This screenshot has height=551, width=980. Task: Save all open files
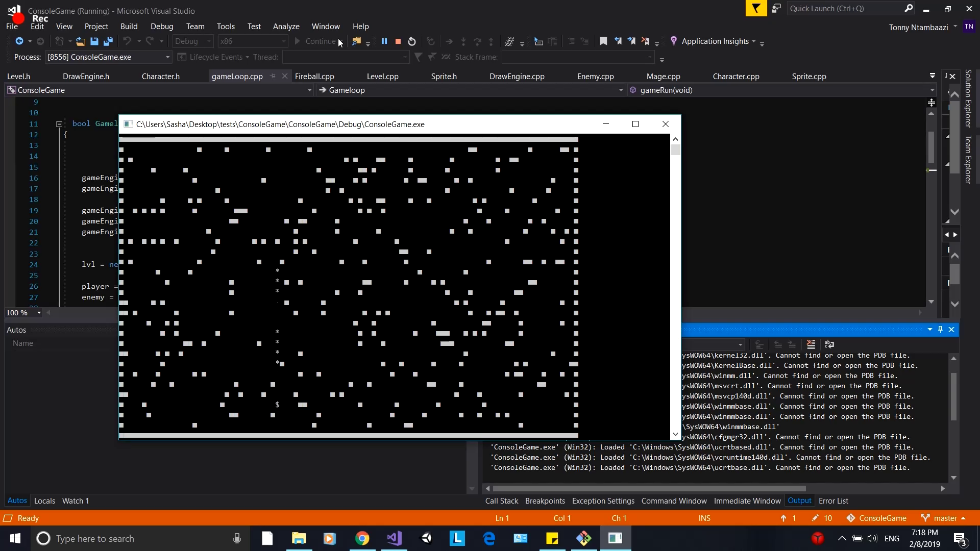coord(108,41)
